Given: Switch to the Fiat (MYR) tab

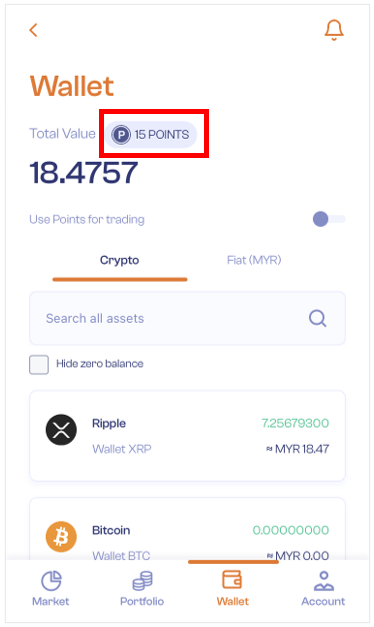Looking at the screenshot, I should coord(254,260).
